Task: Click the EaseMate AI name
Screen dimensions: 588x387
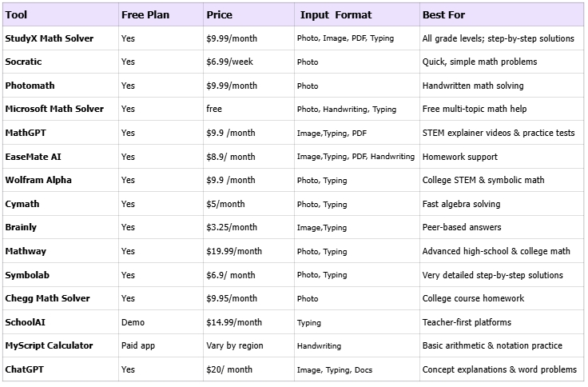Action: tap(33, 157)
